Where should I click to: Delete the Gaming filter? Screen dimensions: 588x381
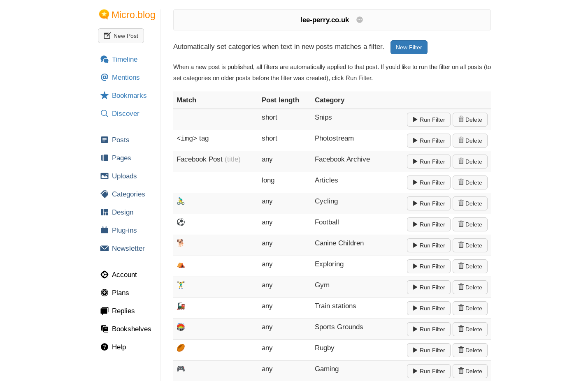tap(470, 371)
